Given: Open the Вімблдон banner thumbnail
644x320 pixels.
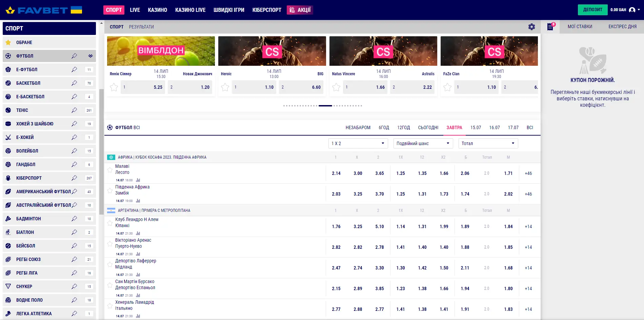Looking at the screenshot, I should point(161,51).
